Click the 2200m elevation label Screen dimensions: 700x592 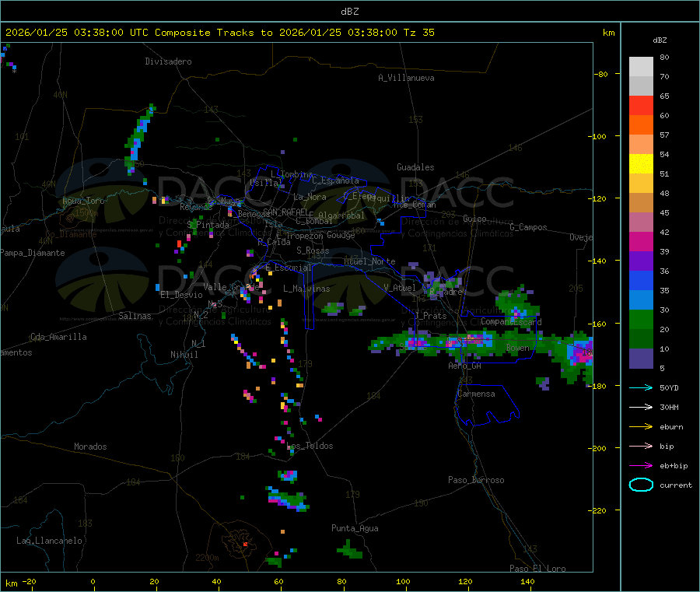207,558
